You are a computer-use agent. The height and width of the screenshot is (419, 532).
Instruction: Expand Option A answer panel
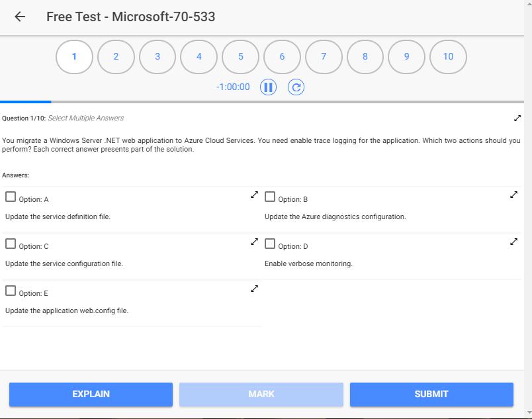click(x=254, y=195)
